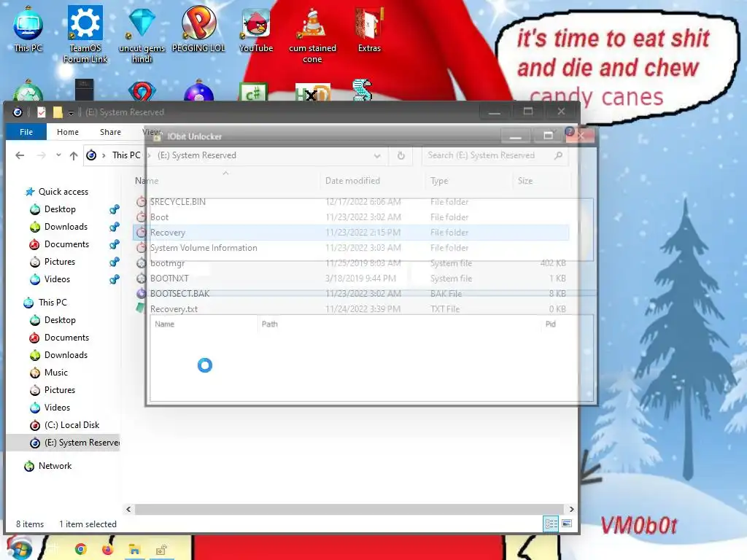Click the C# desktop icon

point(253,91)
